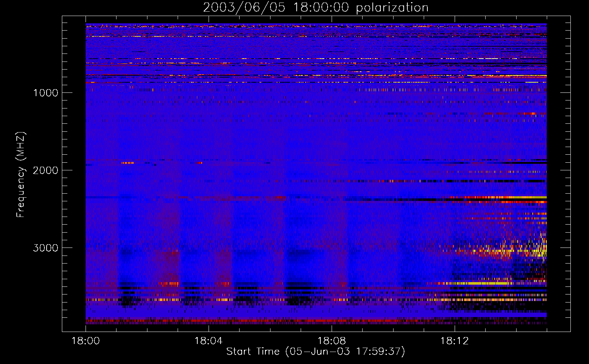
Task: Click the "18:04" time tick label
Action: coord(209,341)
